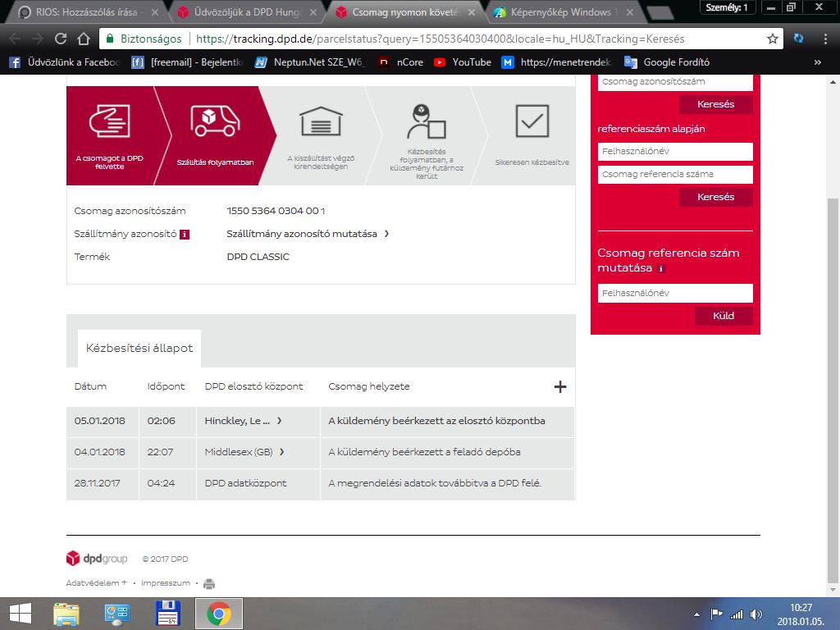
Task: Open the floppy disk taskbar app
Action: [x=167, y=614]
